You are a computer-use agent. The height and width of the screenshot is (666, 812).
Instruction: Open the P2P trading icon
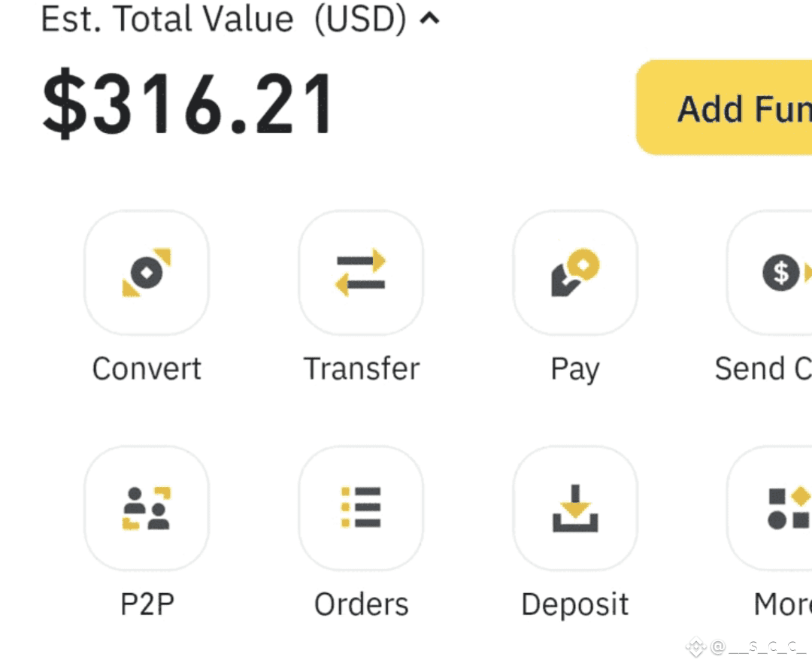pos(147,508)
